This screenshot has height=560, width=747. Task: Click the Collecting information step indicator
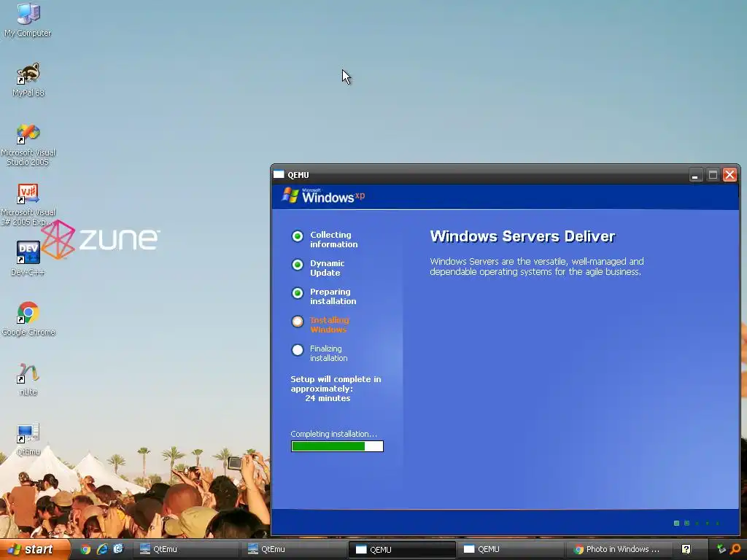(x=298, y=236)
